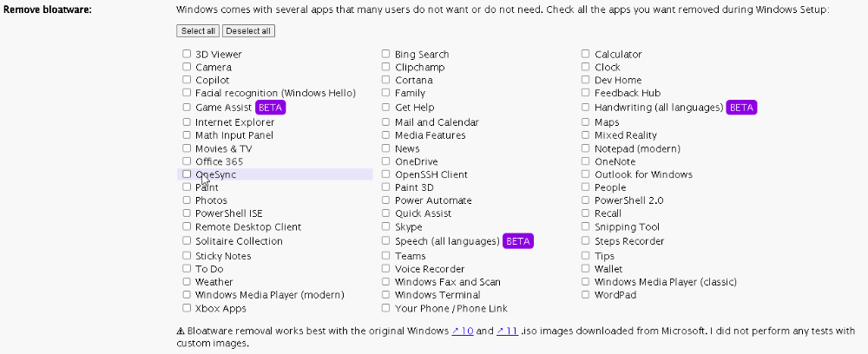The image size is (868, 354).
Task: Tick Solitaire Collection checkbox
Action: pos(187,240)
